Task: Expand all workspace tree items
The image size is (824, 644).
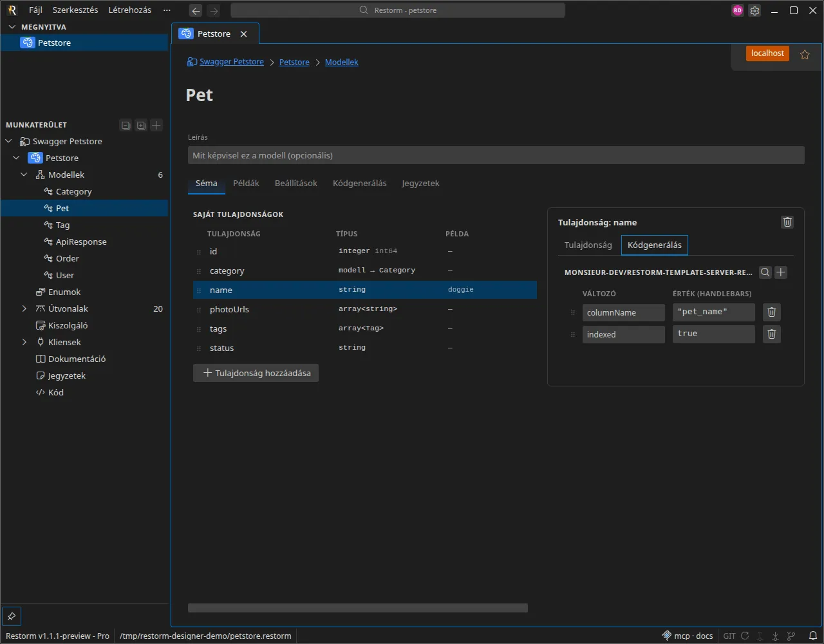Action: (141, 126)
